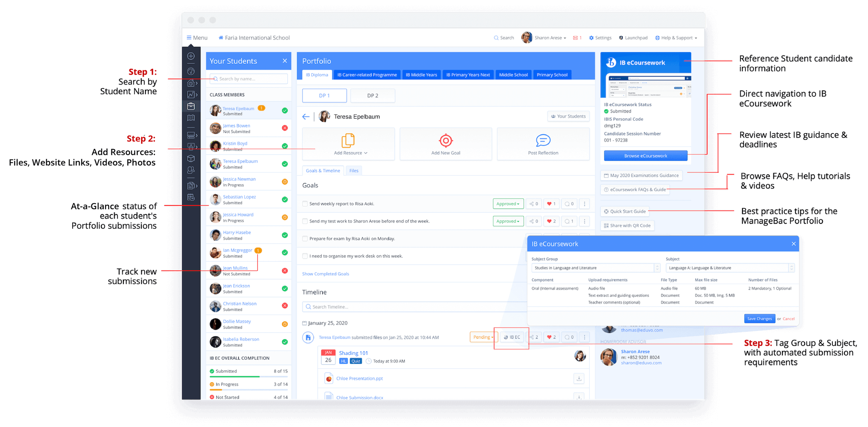This screenshot has width=868, height=427.
Task: Click the IB EC tag button on timeline entry
Action: click(x=512, y=337)
